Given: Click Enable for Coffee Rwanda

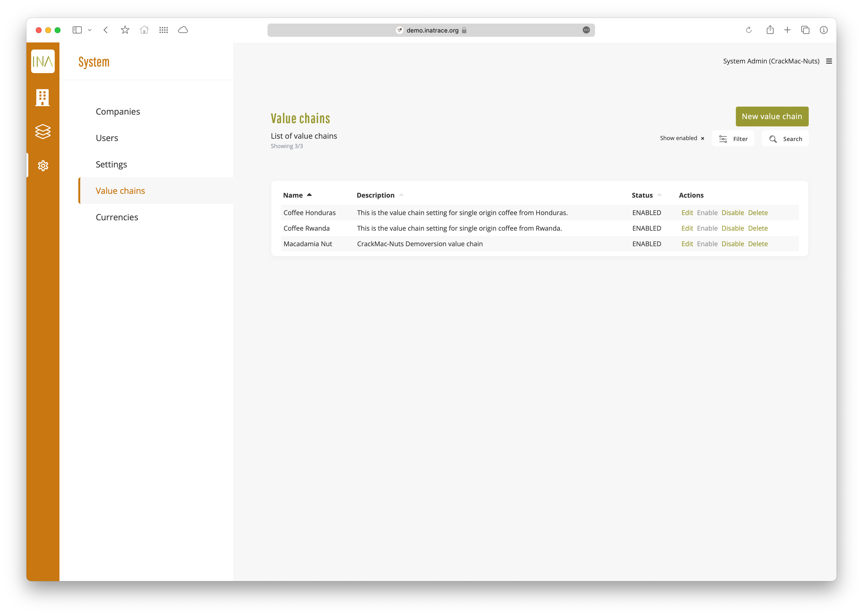Looking at the screenshot, I should (707, 228).
